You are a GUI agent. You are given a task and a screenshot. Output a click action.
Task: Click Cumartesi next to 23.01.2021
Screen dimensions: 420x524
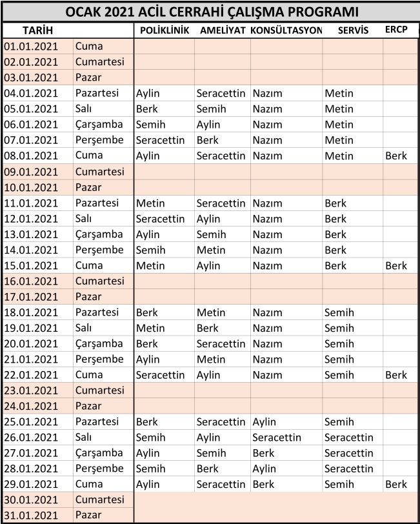(99, 390)
